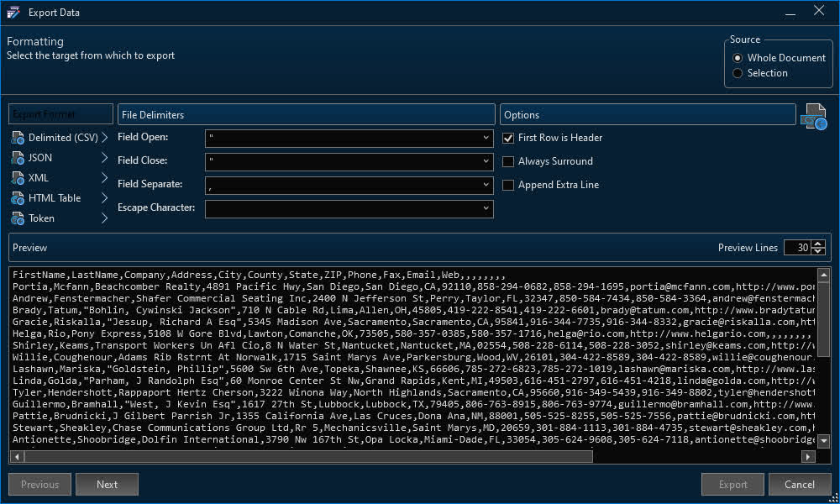The width and height of the screenshot is (840, 504).
Task: Click the preview horizontal scrollbar right arrow
Action: tap(808, 456)
